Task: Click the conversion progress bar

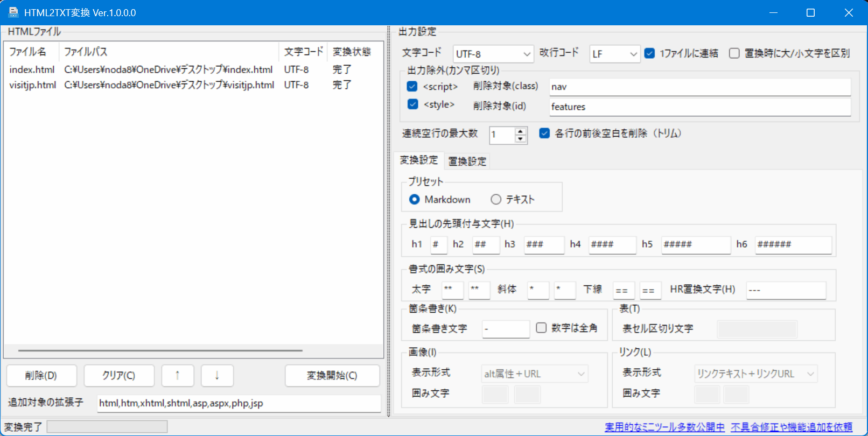Action: pos(107,427)
